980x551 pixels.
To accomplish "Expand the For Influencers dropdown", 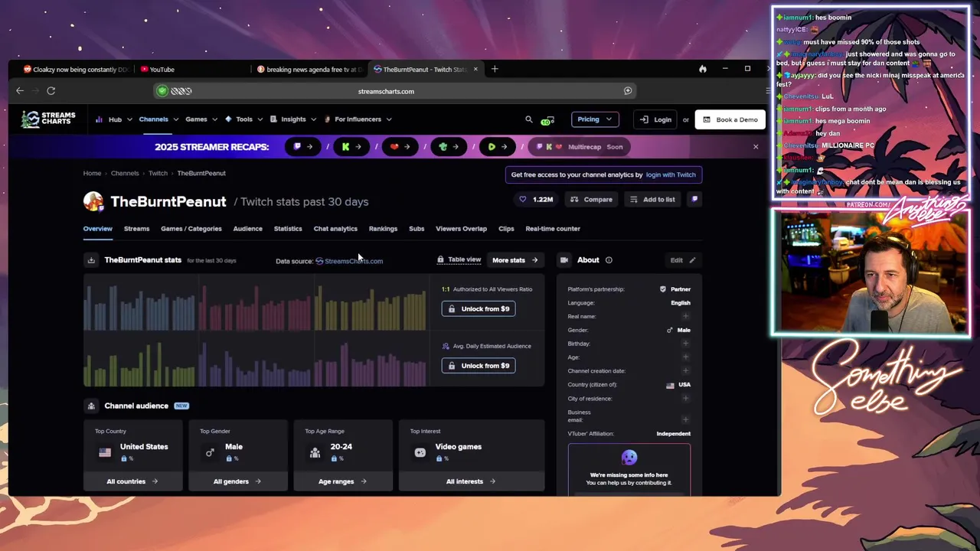I will tap(358, 119).
